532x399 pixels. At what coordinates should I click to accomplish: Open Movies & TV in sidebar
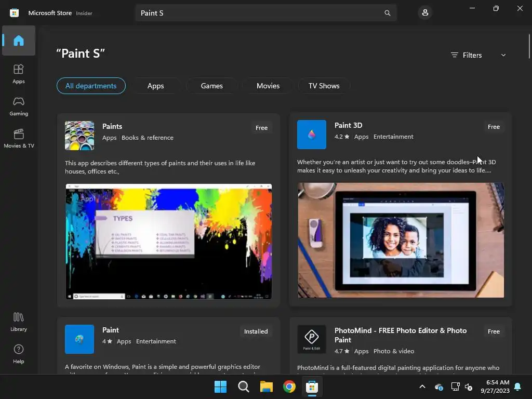(19, 138)
